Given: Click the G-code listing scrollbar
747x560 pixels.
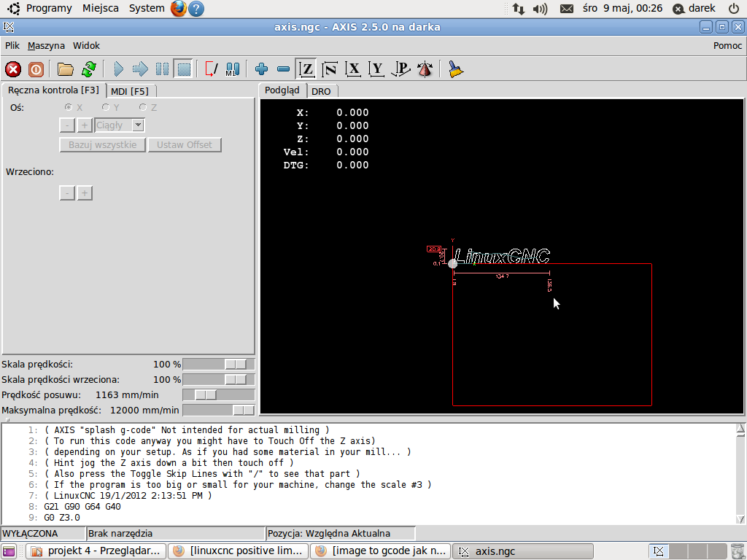Looking at the screenshot, I should (740, 474).
